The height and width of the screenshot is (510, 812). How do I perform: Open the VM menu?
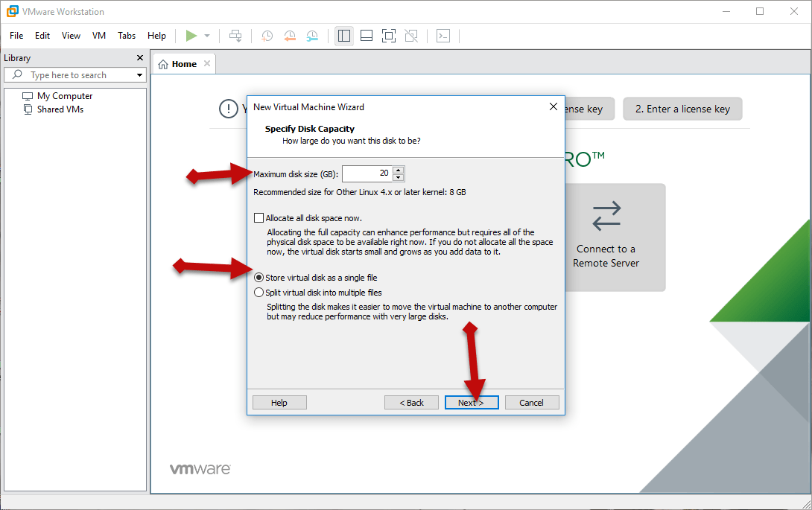click(x=99, y=36)
